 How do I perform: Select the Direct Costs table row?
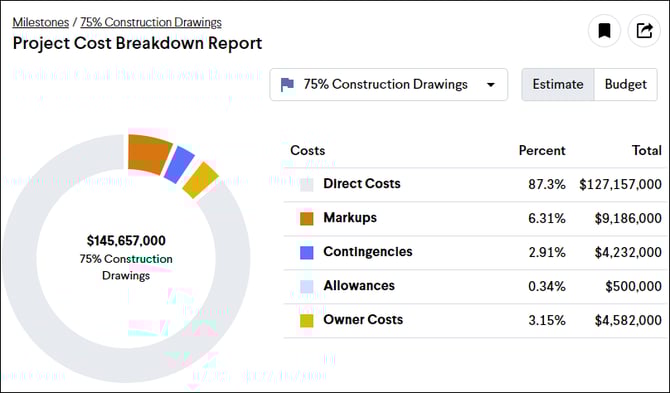476,185
